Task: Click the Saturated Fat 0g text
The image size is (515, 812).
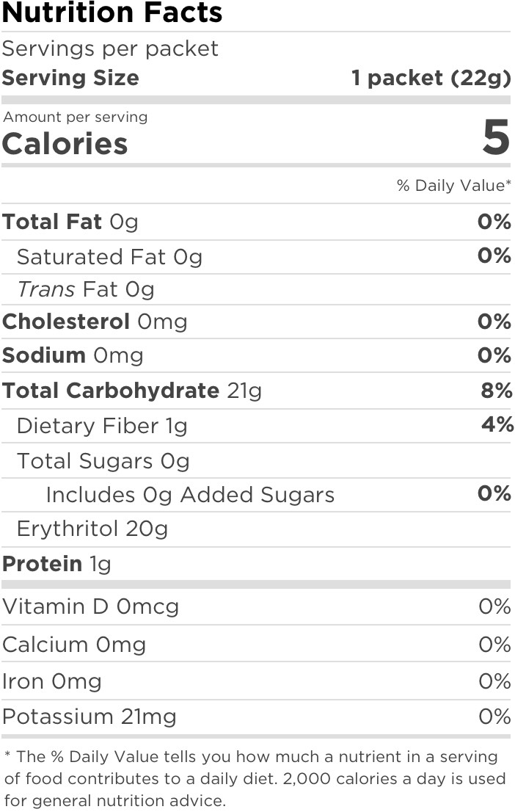Action: point(109,257)
